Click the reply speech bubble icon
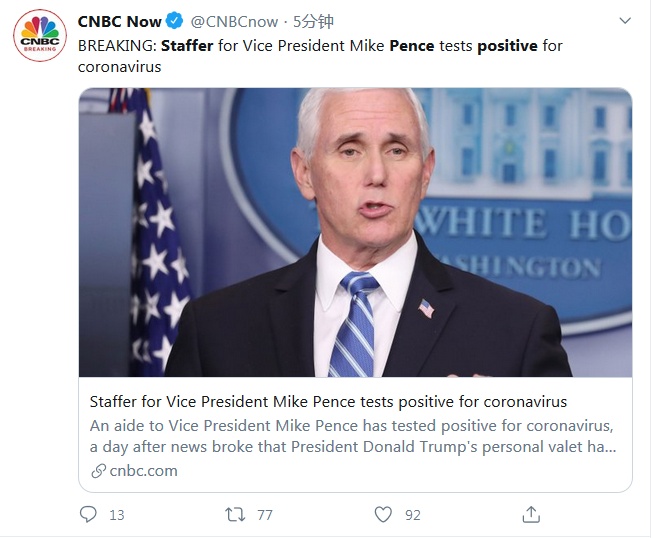This screenshot has width=653, height=538. (89, 514)
